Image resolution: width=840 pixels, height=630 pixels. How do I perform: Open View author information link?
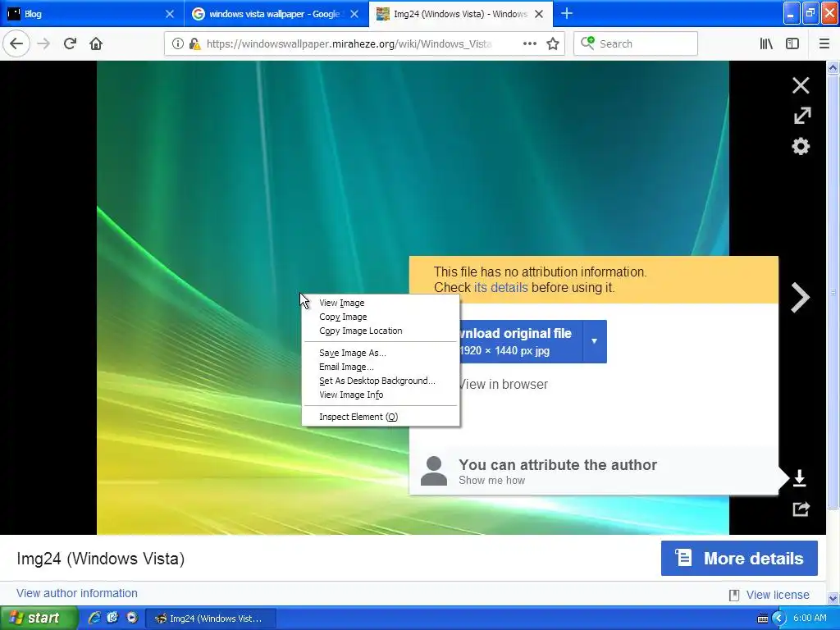[x=76, y=593]
